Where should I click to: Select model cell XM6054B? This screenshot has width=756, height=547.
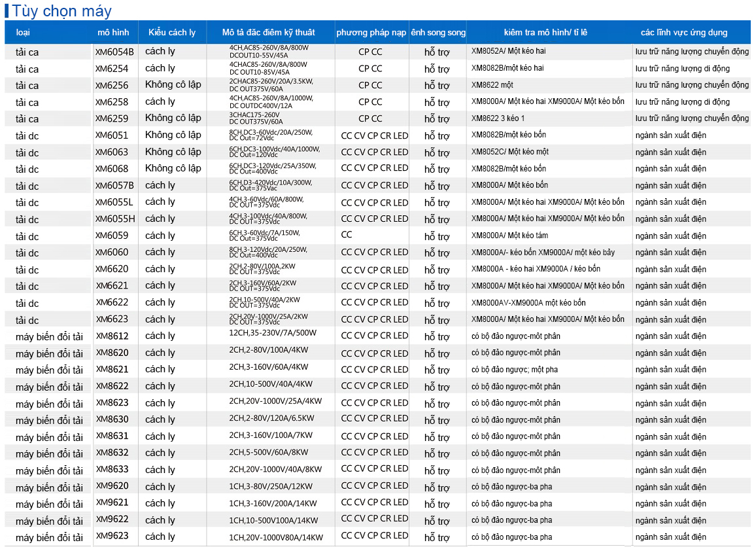tap(114, 52)
